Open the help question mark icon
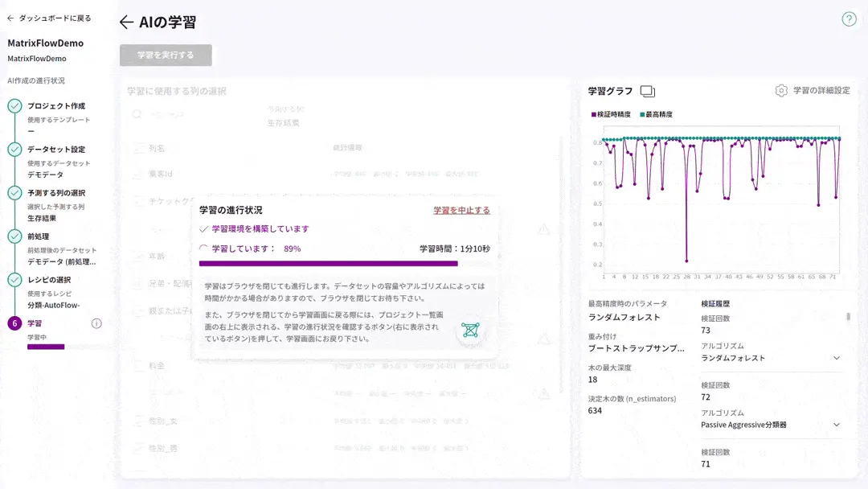 (849, 19)
